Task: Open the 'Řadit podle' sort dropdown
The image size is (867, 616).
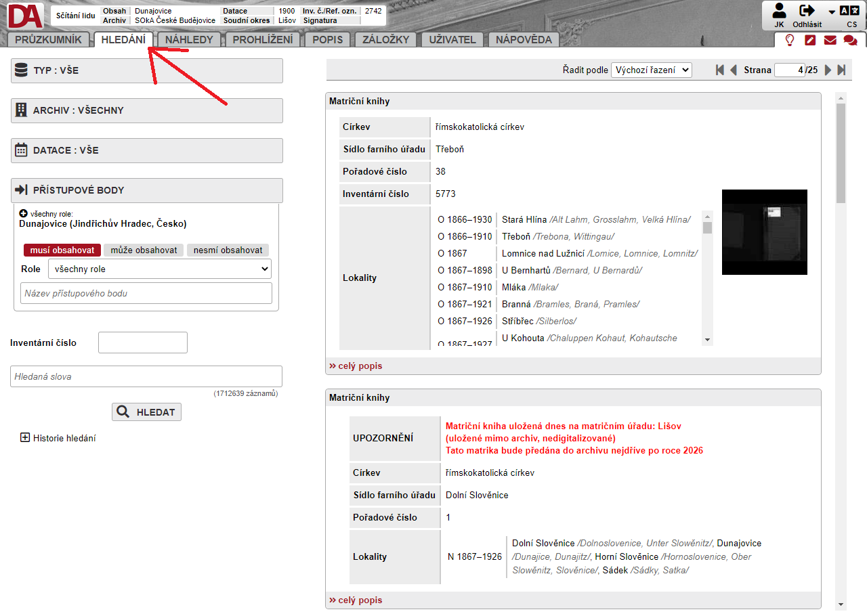Action: pos(651,70)
